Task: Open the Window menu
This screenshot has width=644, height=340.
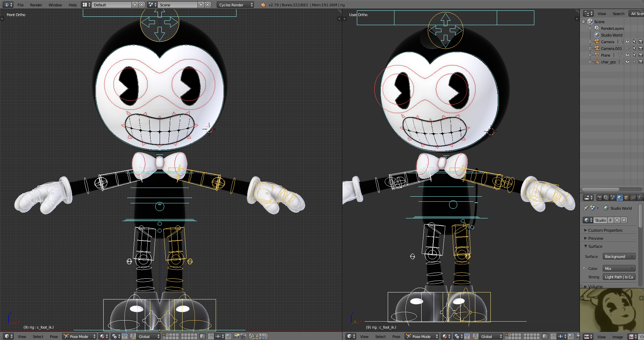Action: (55, 5)
